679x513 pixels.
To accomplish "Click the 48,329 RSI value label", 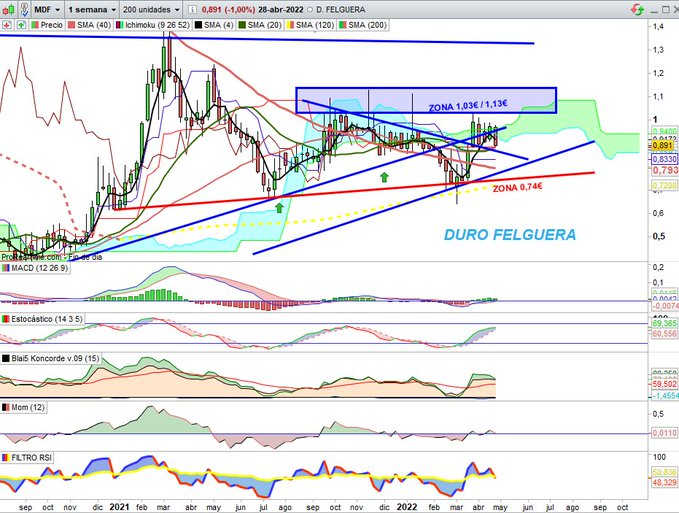I will click(664, 482).
